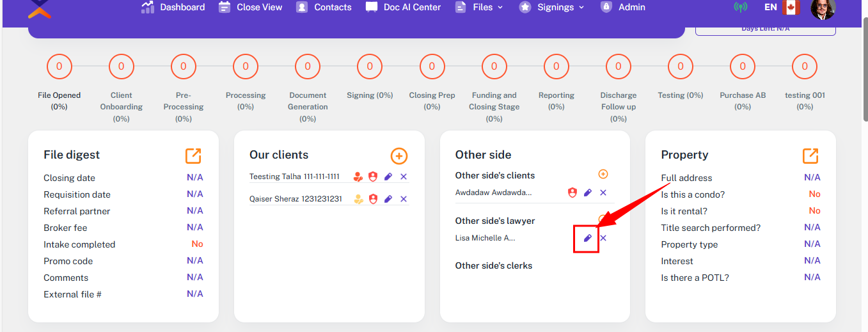Open Property details via external icon
Viewport: 868px width, 332px height.
coord(810,155)
